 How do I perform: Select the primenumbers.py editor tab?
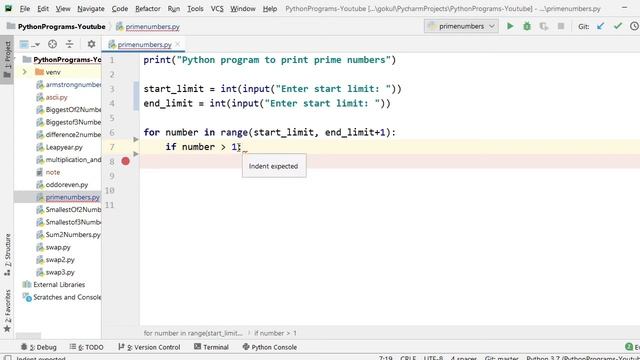tap(144, 44)
